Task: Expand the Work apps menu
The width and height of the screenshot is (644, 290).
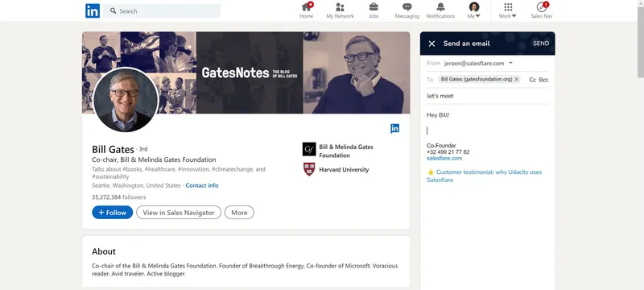Action: coord(508,10)
